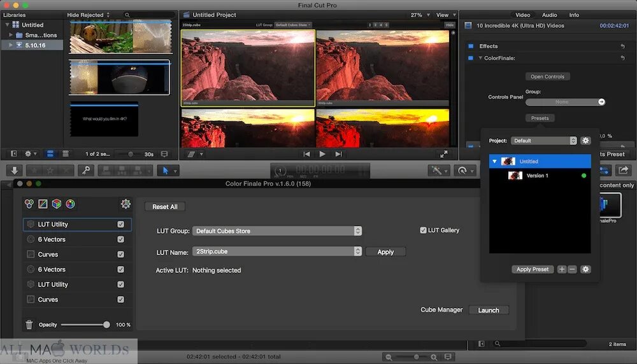Select the 5.10.16 event
This screenshot has width=637, height=364.
point(32,45)
